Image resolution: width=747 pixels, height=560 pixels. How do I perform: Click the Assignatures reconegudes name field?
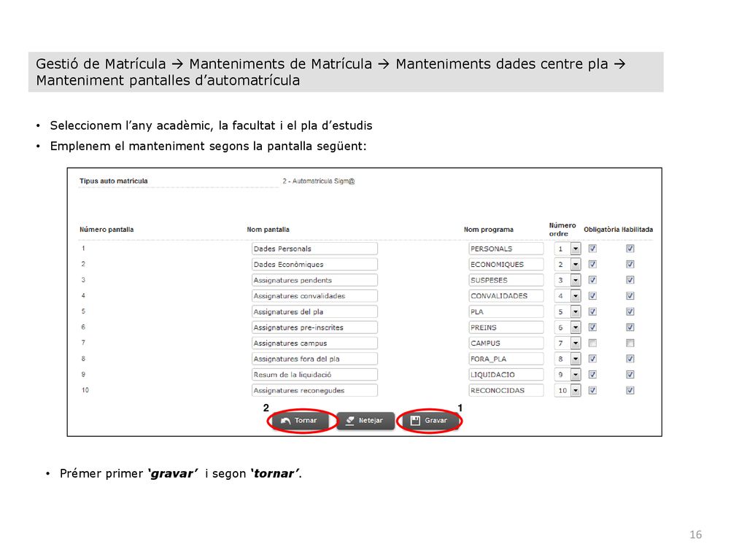click(x=314, y=390)
